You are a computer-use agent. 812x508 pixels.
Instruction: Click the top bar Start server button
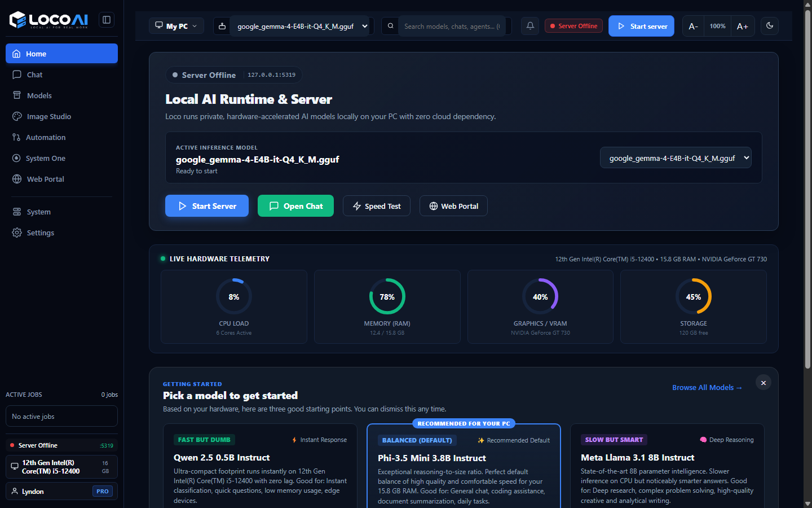point(641,26)
